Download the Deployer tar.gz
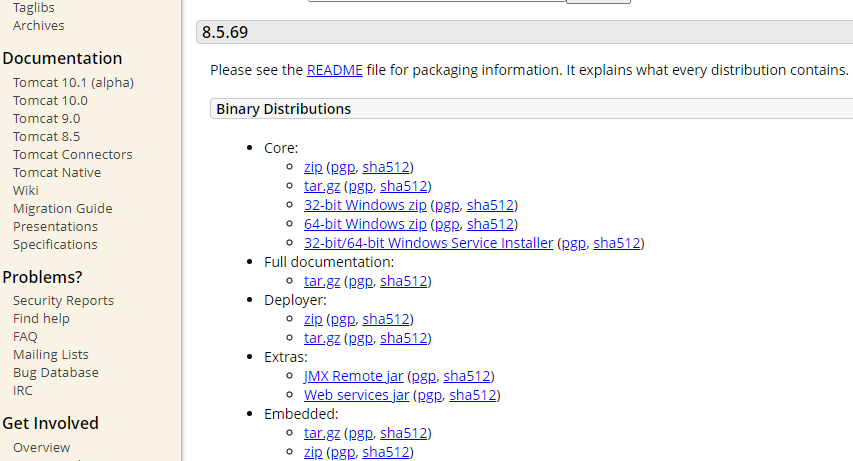The height and width of the screenshot is (461, 853). (x=322, y=338)
